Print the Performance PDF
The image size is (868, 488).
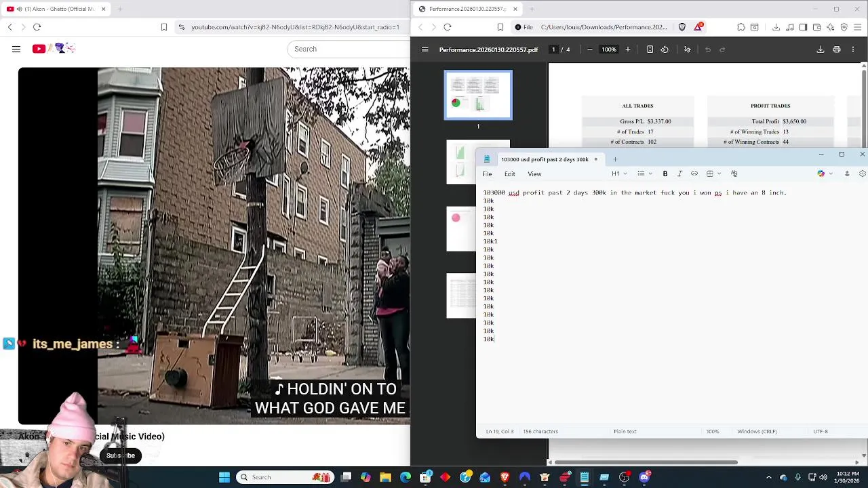click(x=837, y=49)
